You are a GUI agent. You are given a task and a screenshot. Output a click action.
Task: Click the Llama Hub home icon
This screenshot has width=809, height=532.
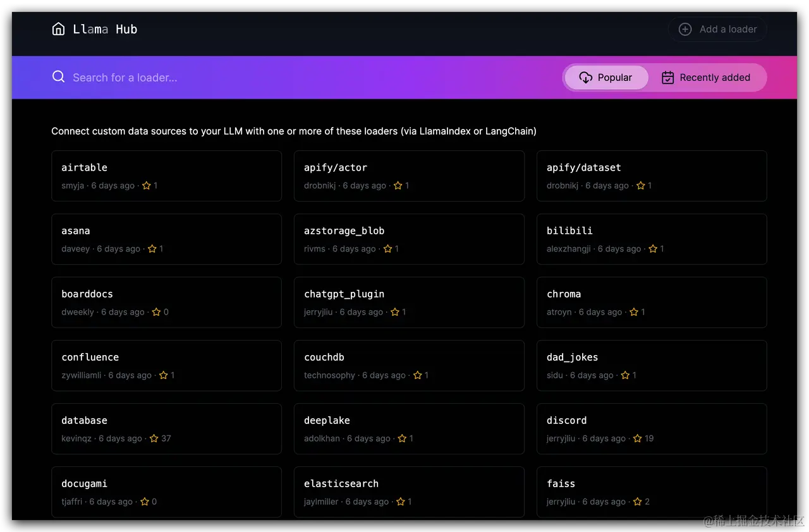58,29
